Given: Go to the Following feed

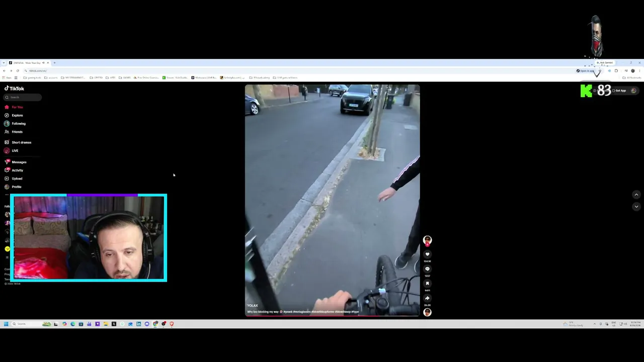Looking at the screenshot, I should [15, 124].
